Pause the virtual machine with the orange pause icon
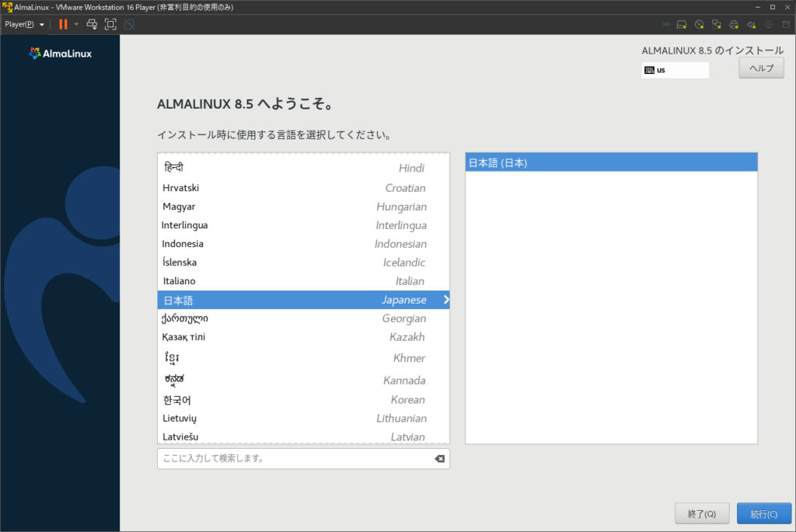Viewport: 796px width, 532px height. click(x=63, y=24)
